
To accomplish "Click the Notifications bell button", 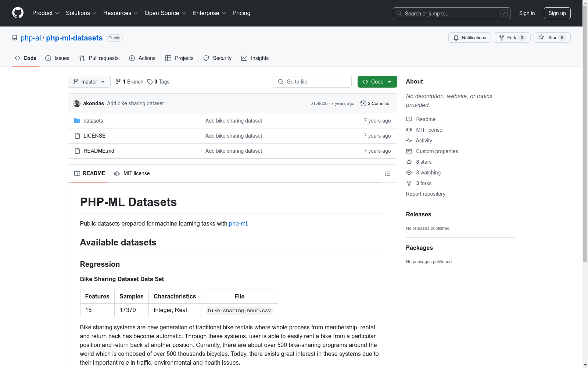I will (469, 38).
